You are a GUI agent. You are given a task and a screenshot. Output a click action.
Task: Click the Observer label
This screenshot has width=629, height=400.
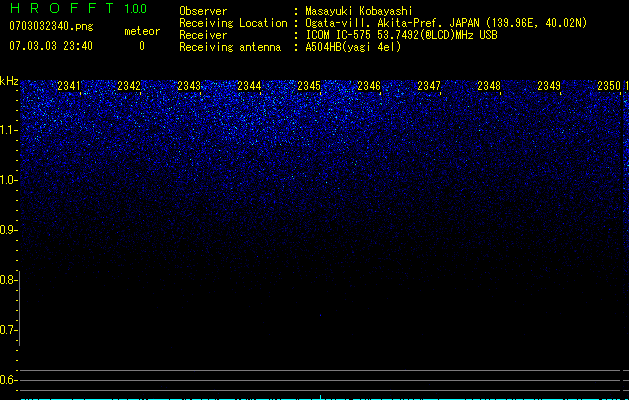[203, 11]
